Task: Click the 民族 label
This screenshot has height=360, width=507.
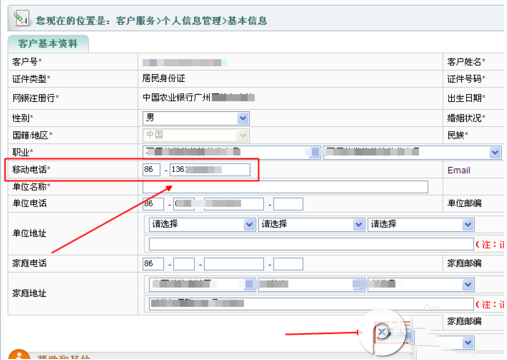Action: [x=457, y=135]
